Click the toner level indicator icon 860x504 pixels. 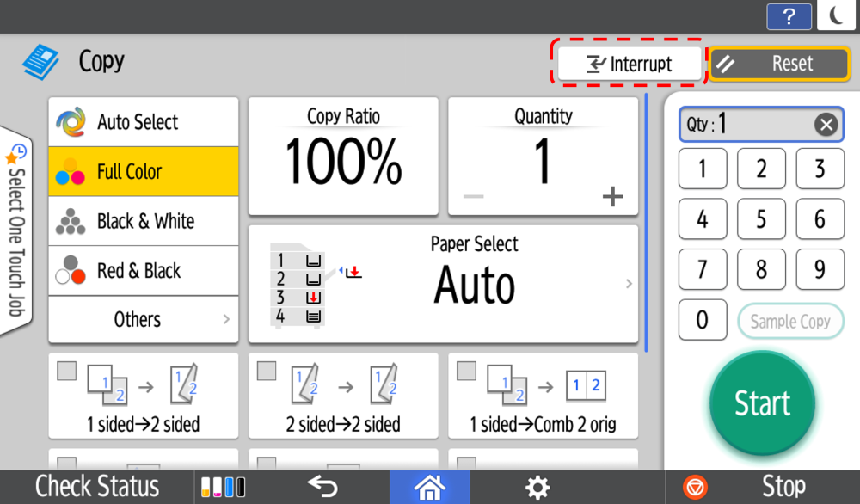(223, 488)
